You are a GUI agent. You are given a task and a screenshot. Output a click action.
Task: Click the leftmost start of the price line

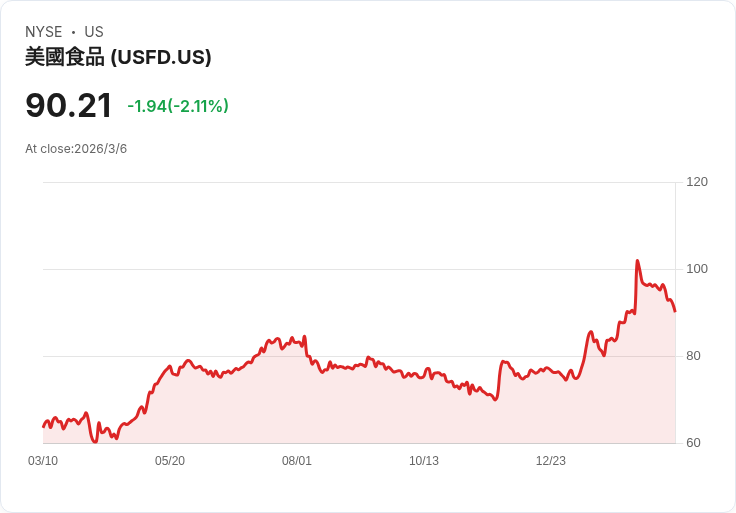coord(43,427)
